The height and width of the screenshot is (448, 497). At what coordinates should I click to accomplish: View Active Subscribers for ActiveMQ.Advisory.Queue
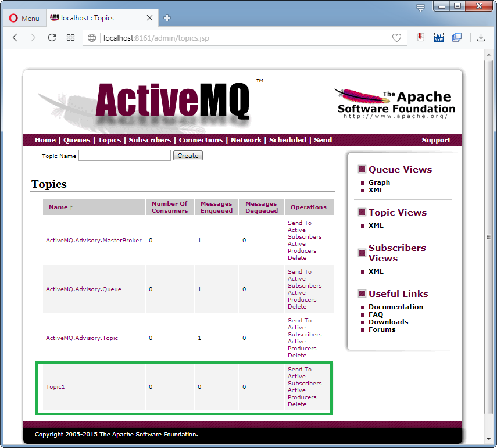[305, 282]
